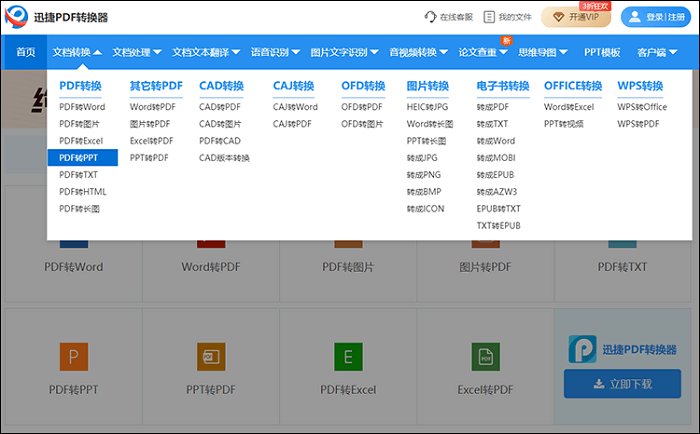The width and height of the screenshot is (700, 434).
Task: Choose WPS转Office option
Action: tap(642, 107)
